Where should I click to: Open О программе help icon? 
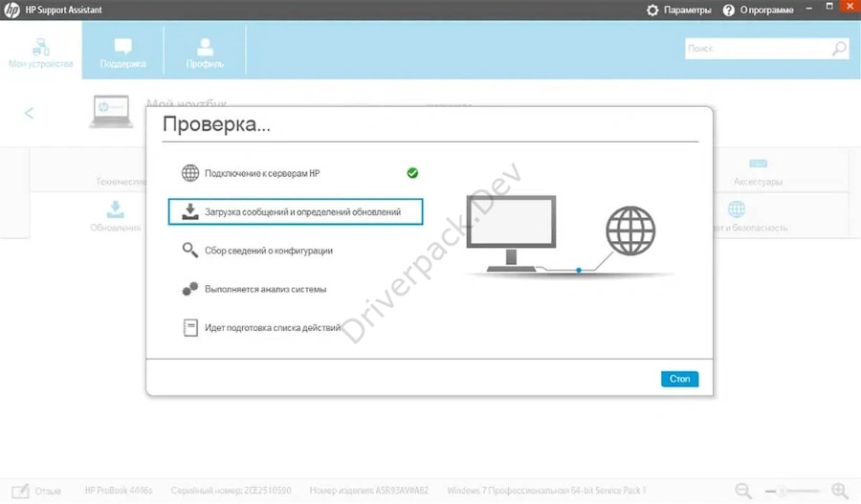pos(729,10)
